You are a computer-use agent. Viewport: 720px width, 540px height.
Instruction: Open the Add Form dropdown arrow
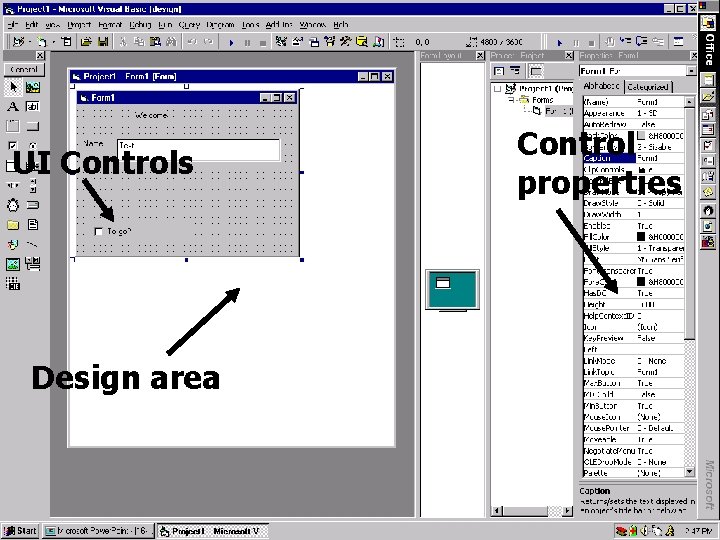tap(53, 42)
